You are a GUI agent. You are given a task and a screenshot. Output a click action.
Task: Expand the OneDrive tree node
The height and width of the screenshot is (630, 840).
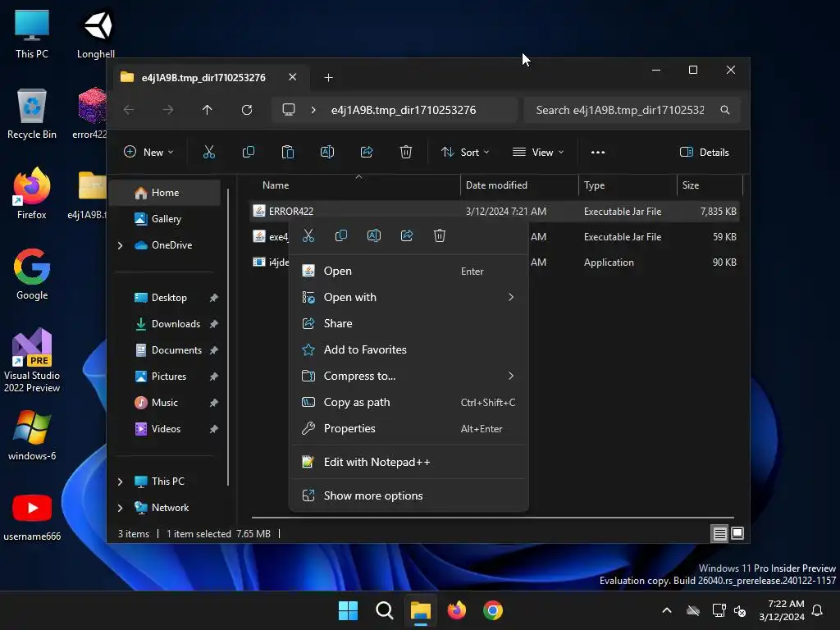point(120,245)
